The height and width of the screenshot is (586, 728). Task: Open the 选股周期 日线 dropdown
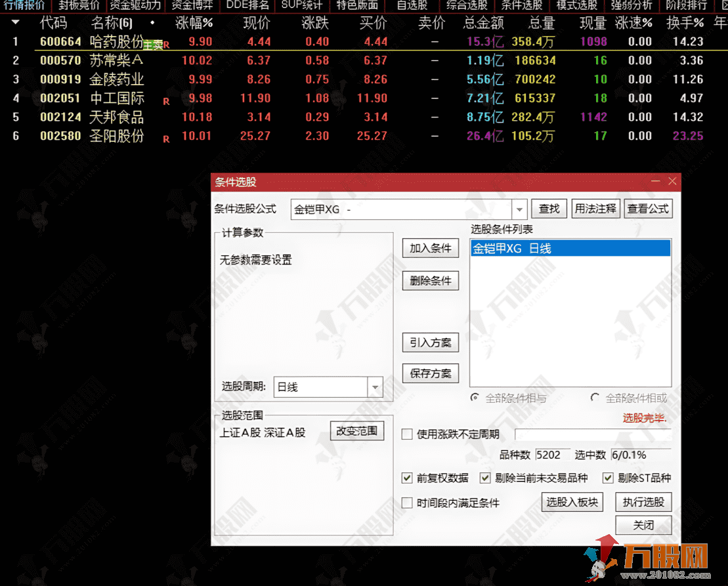375,388
